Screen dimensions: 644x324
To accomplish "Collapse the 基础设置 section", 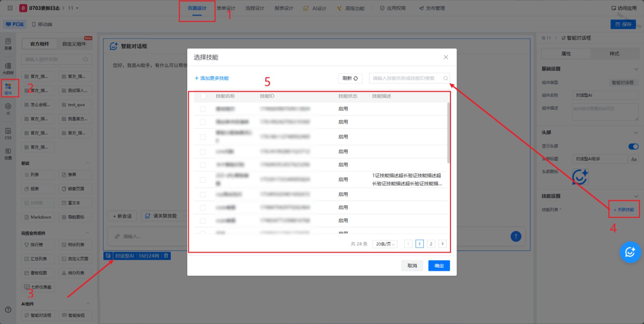I will coord(636,69).
